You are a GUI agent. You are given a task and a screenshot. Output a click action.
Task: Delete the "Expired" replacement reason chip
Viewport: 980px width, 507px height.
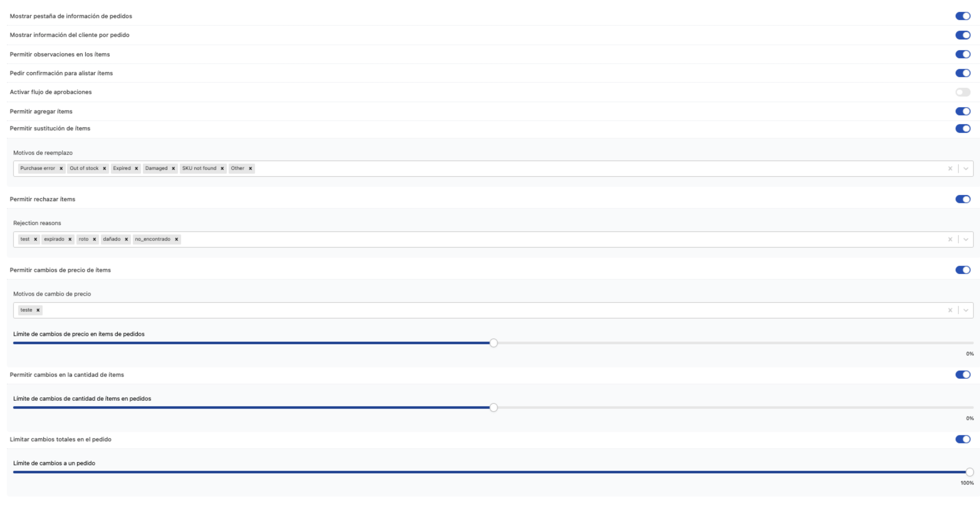click(x=136, y=168)
